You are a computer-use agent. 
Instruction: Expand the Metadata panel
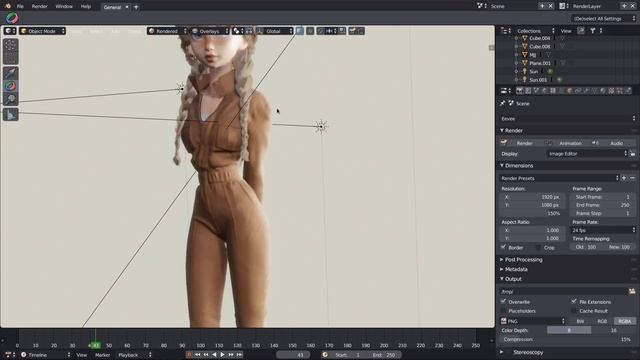click(515, 269)
